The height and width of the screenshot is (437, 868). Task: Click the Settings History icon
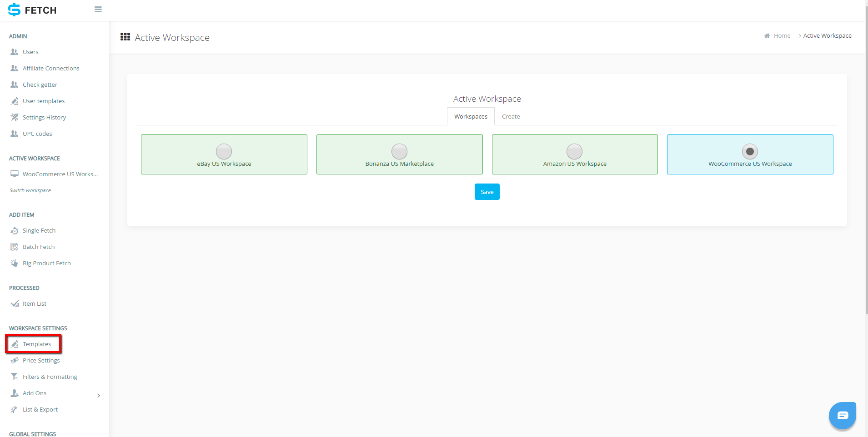coord(15,117)
